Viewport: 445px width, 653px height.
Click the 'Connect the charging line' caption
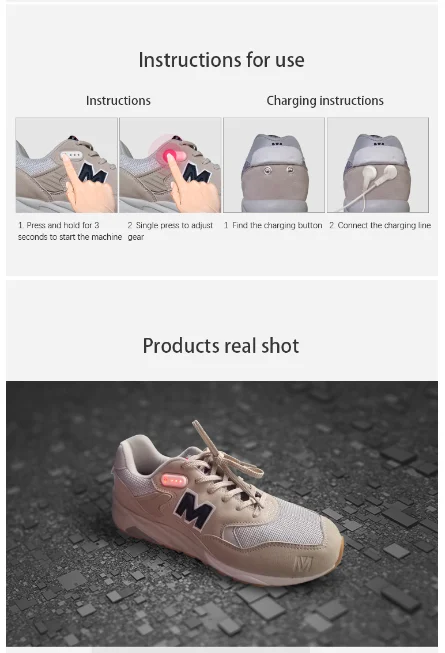[x=380, y=225]
